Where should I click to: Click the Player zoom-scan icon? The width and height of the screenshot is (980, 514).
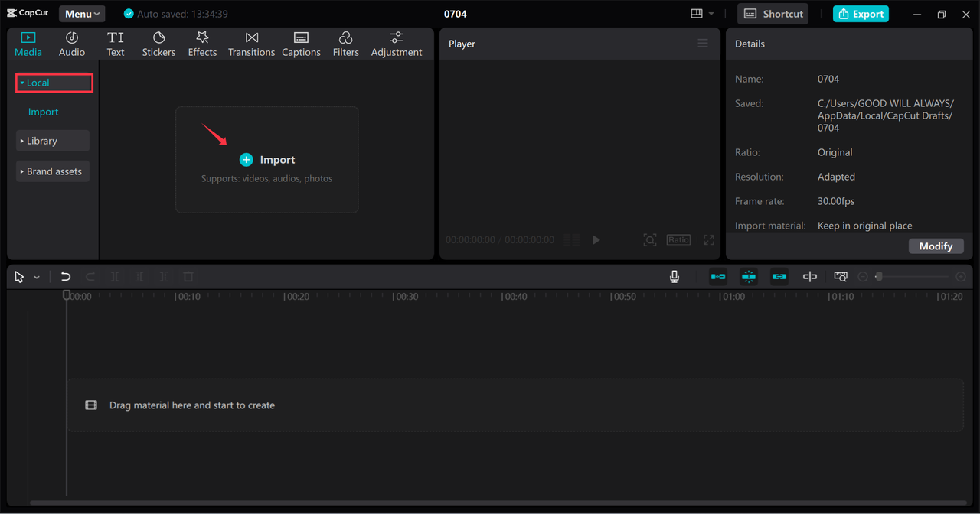pos(649,239)
